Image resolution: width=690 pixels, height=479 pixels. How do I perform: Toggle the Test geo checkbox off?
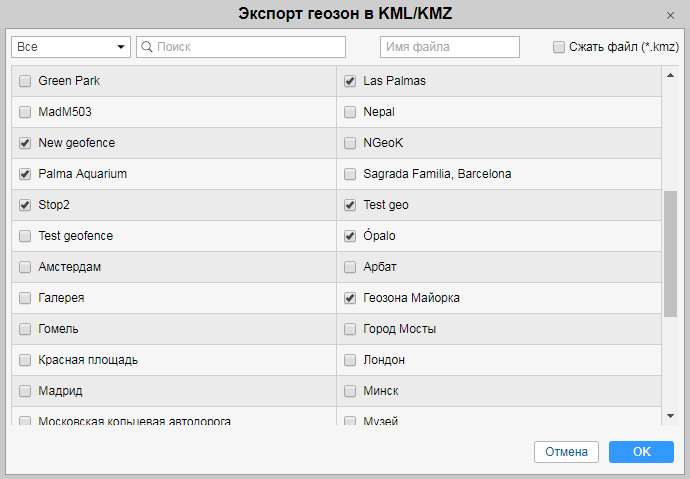pos(350,205)
